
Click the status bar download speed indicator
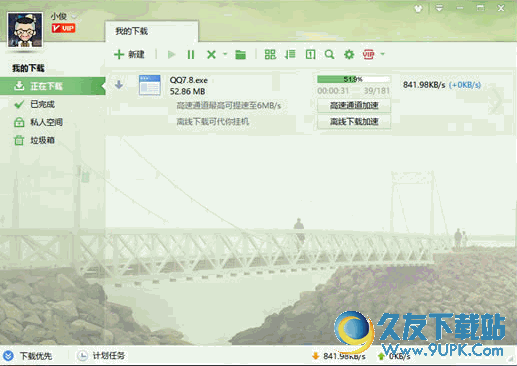(x=339, y=356)
